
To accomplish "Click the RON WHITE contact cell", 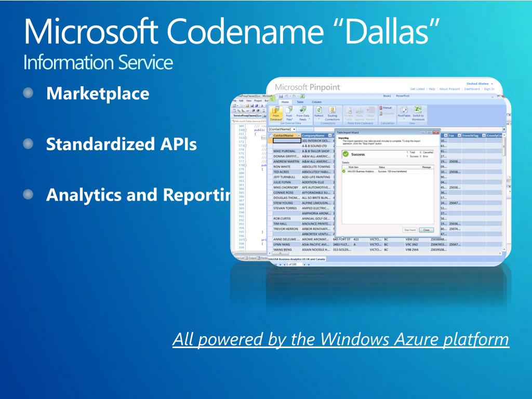I will point(287,167).
